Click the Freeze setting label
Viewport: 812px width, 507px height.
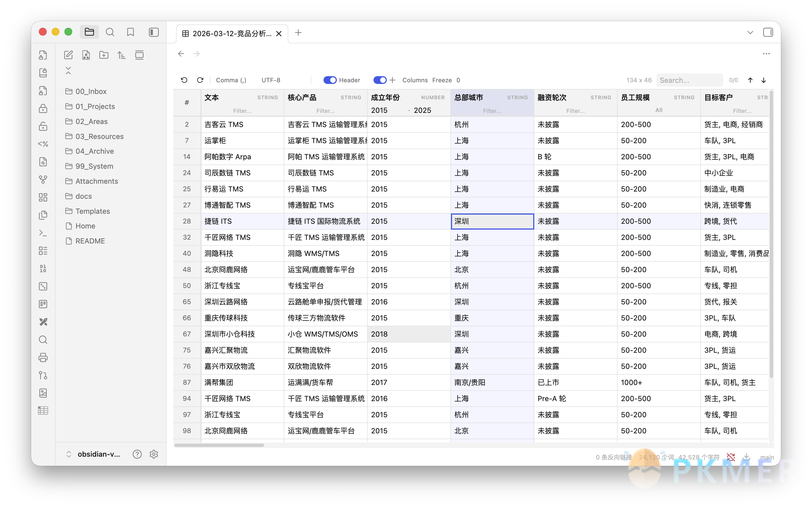[x=442, y=80]
